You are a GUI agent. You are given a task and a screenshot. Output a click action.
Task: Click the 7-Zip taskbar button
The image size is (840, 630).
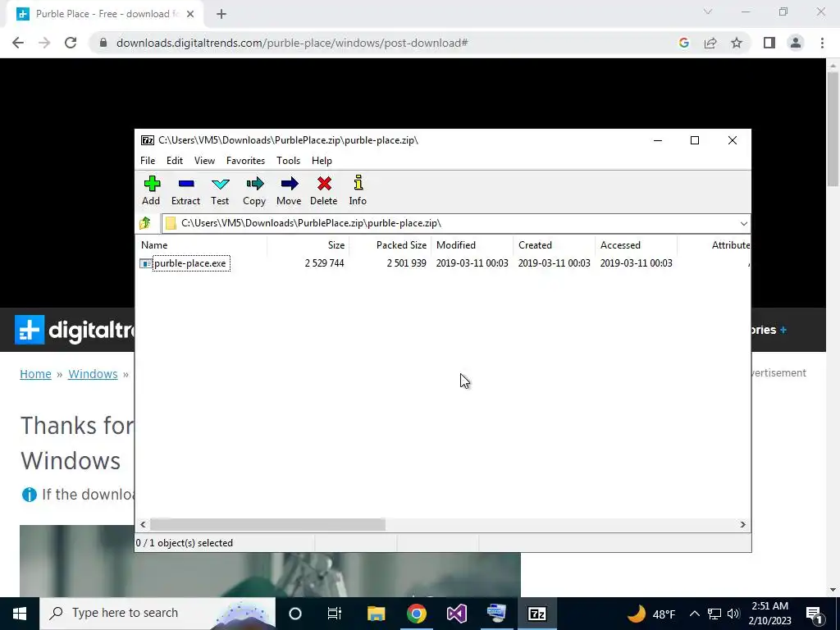(x=536, y=614)
